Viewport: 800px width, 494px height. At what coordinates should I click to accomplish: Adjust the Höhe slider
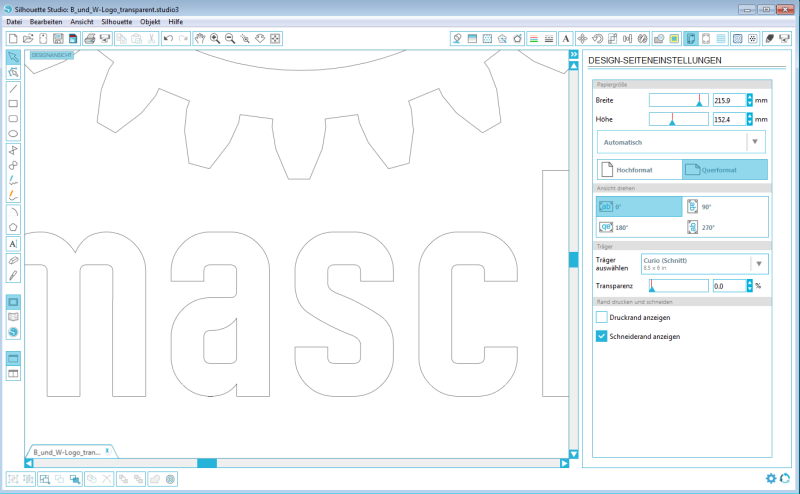(679, 119)
